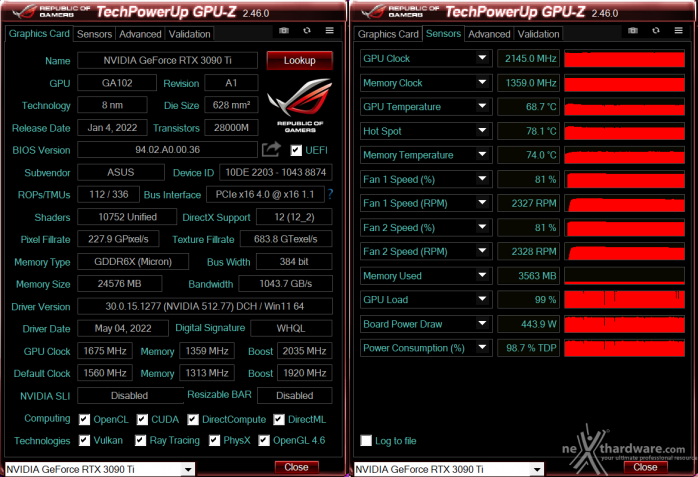The width and height of the screenshot is (698, 477).
Task: Toggle the Ray Tracing checkbox
Action: pos(140,441)
